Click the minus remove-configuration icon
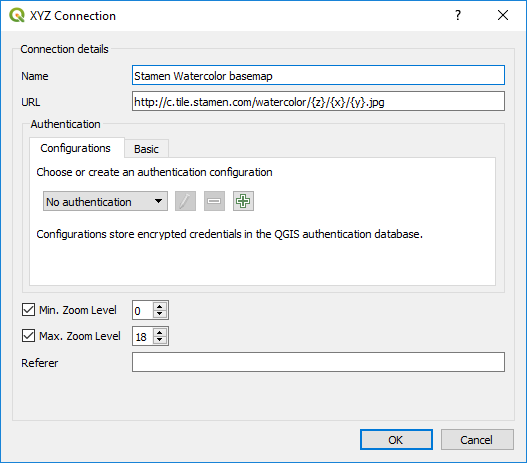 pos(214,201)
